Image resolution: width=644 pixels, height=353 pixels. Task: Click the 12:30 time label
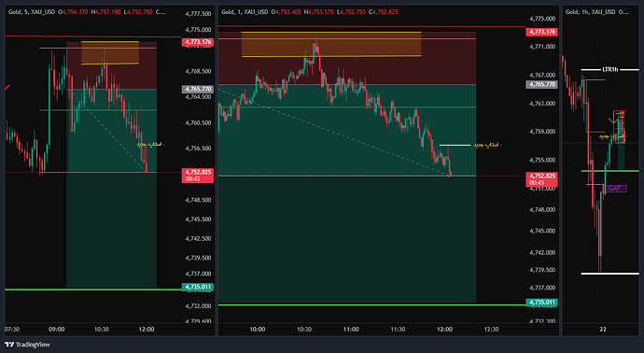[x=491, y=329]
